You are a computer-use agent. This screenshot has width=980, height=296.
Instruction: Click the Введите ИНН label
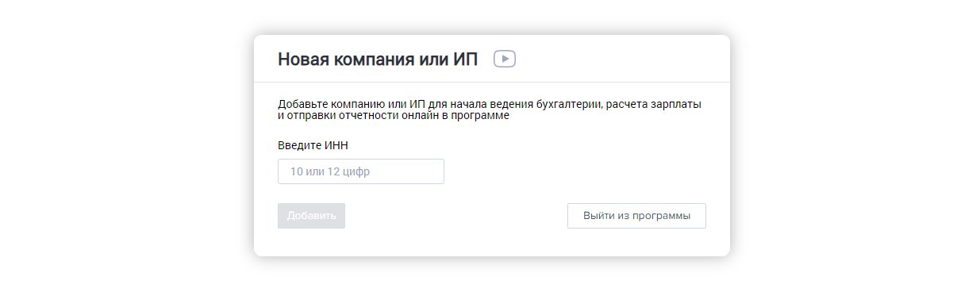(313, 145)
